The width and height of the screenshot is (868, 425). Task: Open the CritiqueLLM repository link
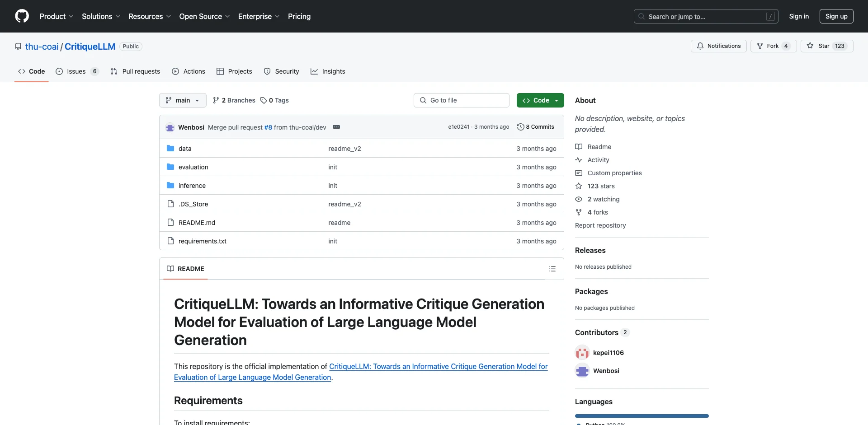(x=90, y=47)
